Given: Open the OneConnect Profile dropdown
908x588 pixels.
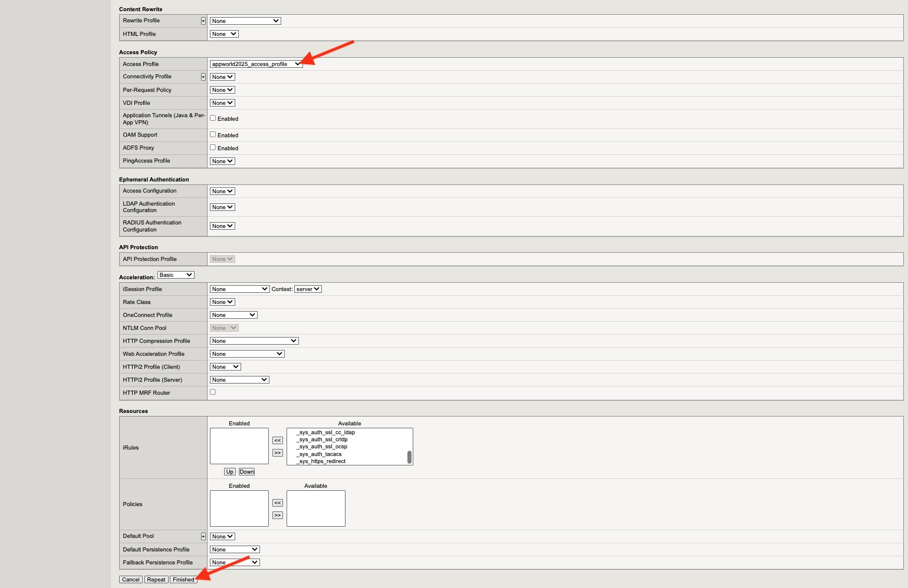Looking at the screenshot, I should (x=233, y=315).
